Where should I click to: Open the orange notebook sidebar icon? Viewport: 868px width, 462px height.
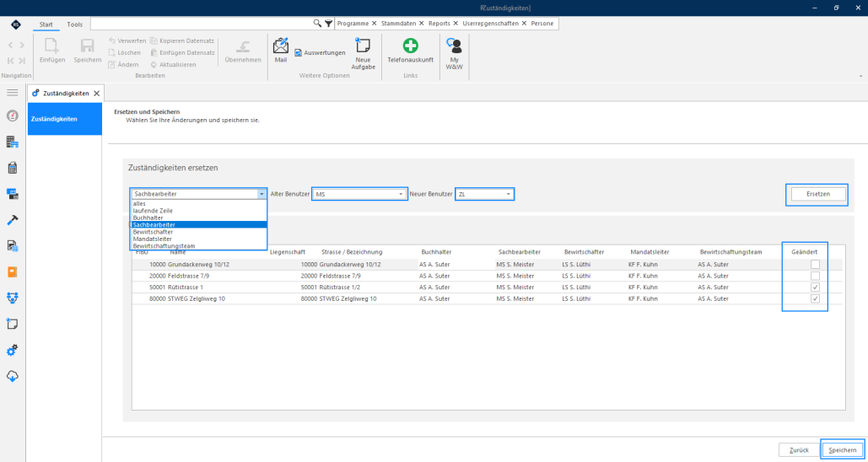(12, 271)
